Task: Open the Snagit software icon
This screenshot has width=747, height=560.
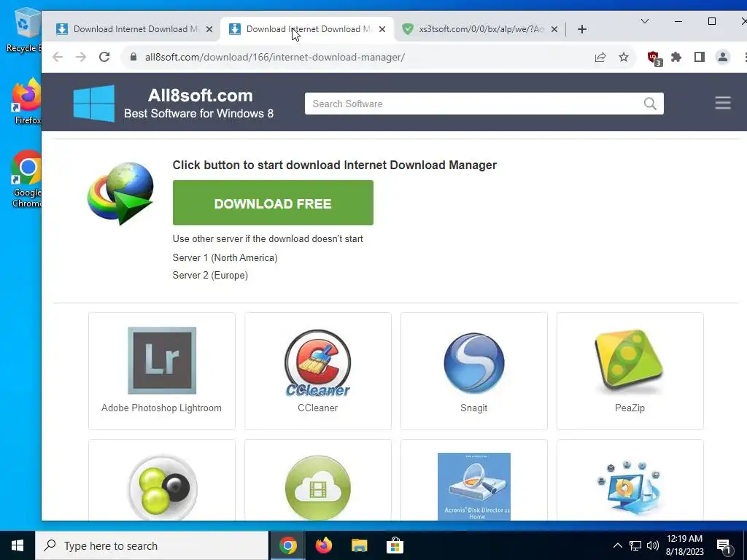Action: pyautogui.click(x=474, y=363)
